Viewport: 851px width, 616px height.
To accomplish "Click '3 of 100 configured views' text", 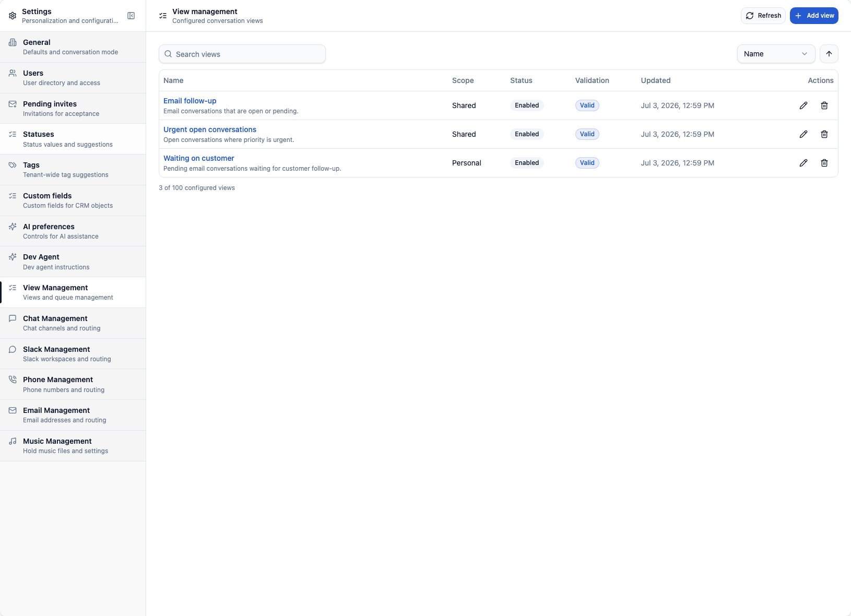I will [197, 188].
